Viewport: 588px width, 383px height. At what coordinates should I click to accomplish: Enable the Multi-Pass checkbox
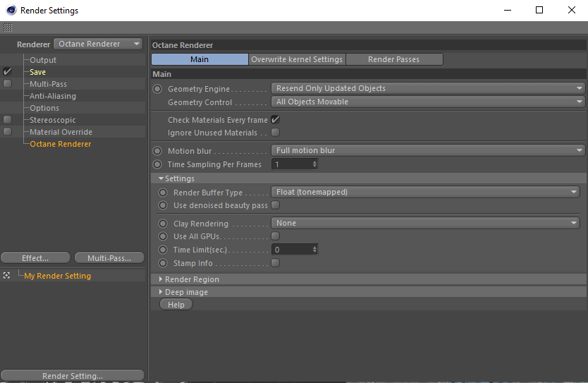click(x=7, y=84)
